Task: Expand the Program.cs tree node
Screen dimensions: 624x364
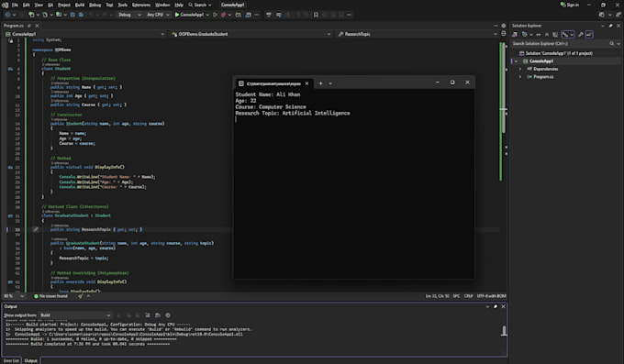Action: [x=520, y=77]
